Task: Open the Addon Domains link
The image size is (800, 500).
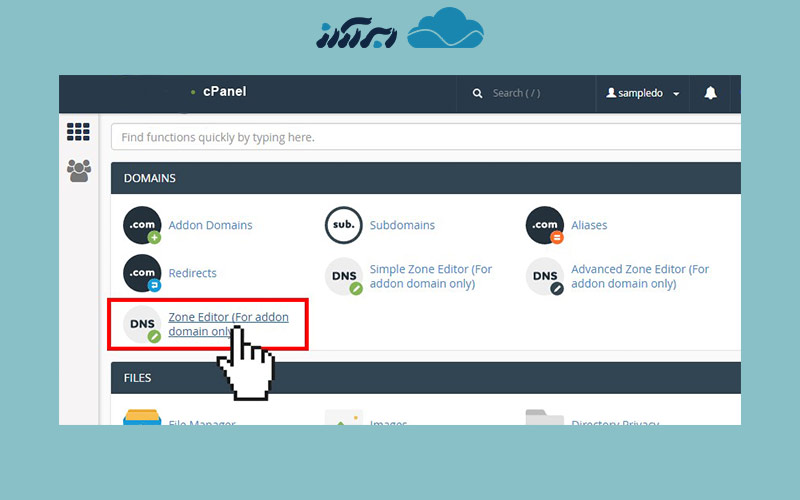Action: tap(210, 226)
